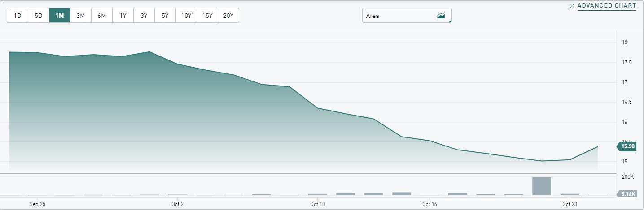Screen dimensions: 644x210
Task: Switch to the 10Y time range
Action: (x=186, y=16)
